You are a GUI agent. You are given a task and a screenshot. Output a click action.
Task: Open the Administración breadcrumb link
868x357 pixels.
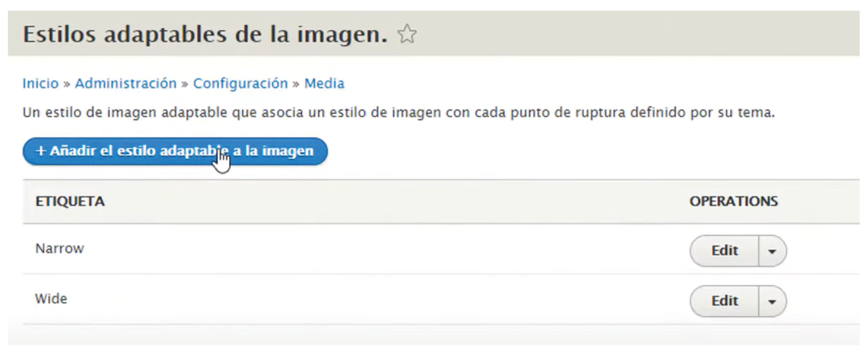pyautogui.click(x=126, y=83)
